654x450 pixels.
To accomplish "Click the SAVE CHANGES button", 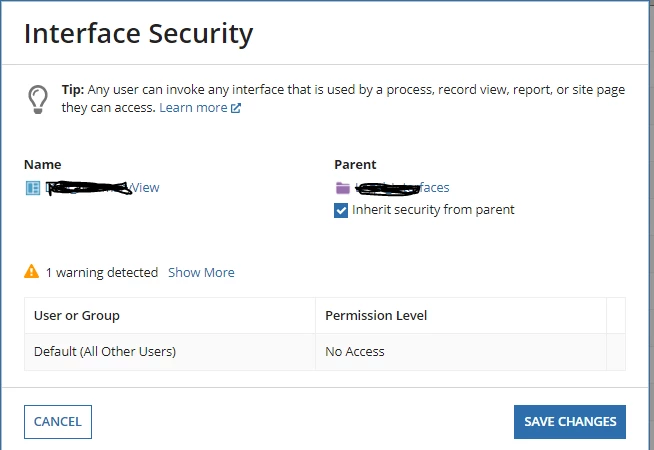I will coord(570,422).
